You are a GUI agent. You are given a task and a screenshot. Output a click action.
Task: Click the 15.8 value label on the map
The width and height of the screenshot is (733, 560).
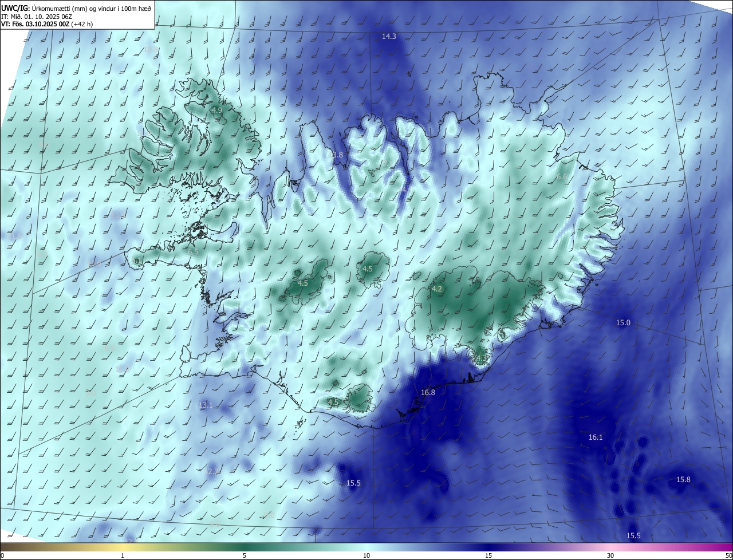click(683, 480)
